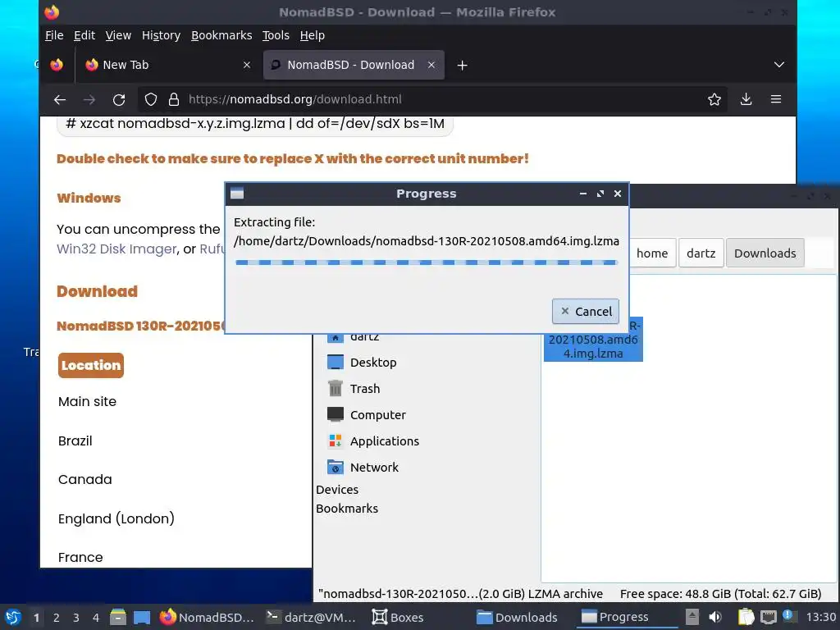Open Network in file manager sidebar
This screenshot has width=840, height=630.
point(363,467)
